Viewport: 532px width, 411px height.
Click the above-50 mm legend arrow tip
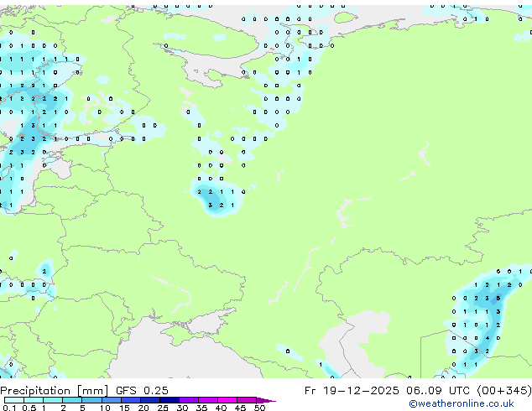point(266,400)
